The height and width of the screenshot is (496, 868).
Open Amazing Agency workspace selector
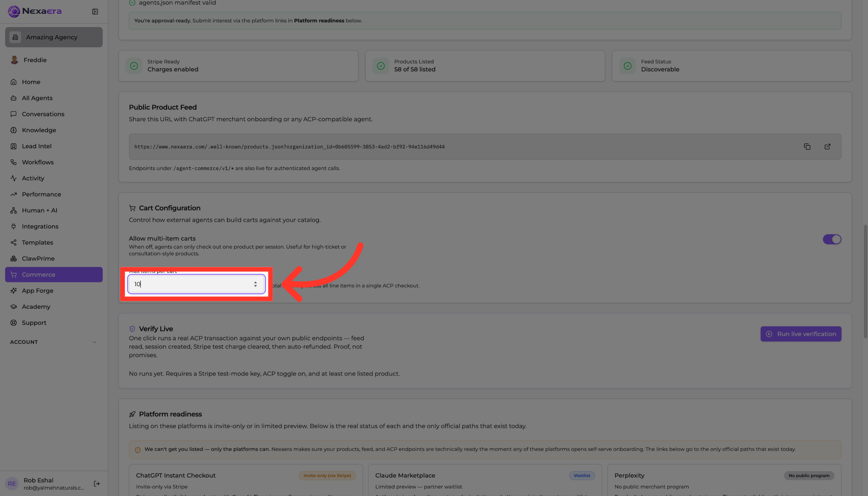pyautogui.click(x=54, y=37)
